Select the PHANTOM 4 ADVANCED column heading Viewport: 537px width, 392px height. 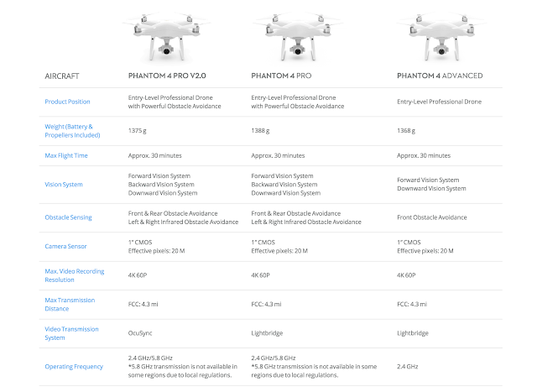coord(440,76)
